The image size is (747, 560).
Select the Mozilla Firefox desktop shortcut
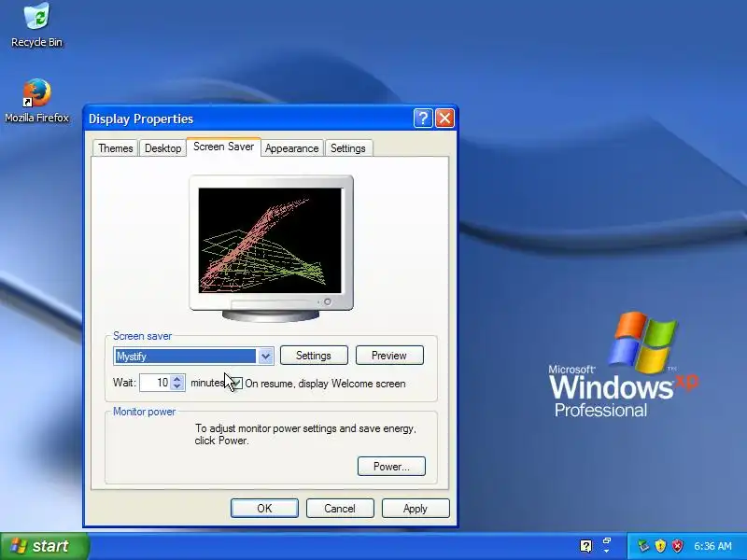point(36,101)
